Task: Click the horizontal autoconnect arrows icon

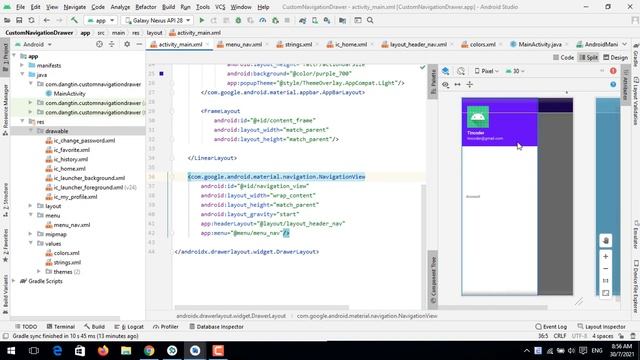Action: 458,84
